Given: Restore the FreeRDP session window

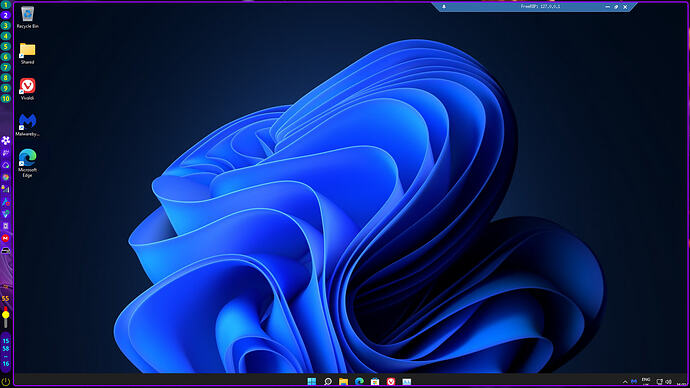Looking at the screenshot, I should coord(616,7).
